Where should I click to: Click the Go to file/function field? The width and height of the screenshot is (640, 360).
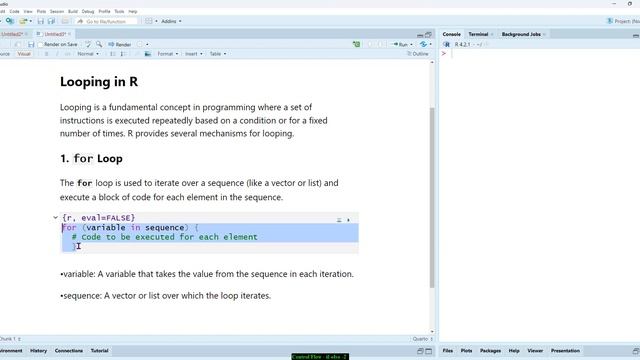(106, 21)
